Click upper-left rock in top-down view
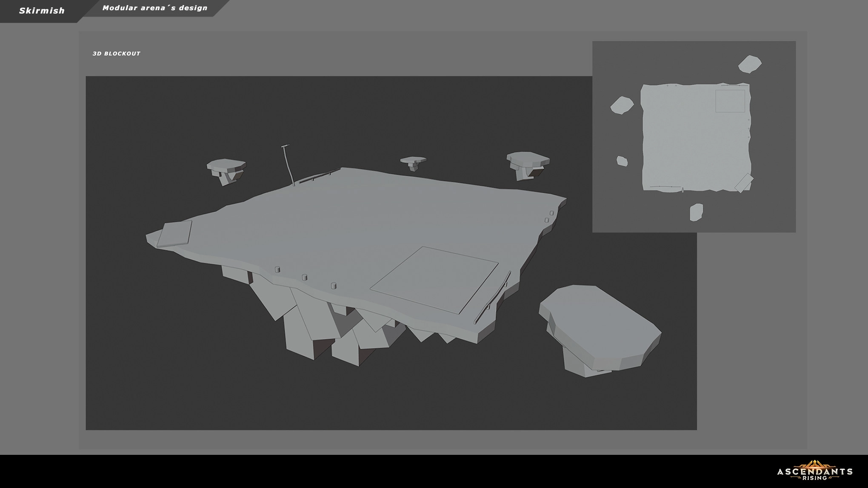 pos(622,105)
